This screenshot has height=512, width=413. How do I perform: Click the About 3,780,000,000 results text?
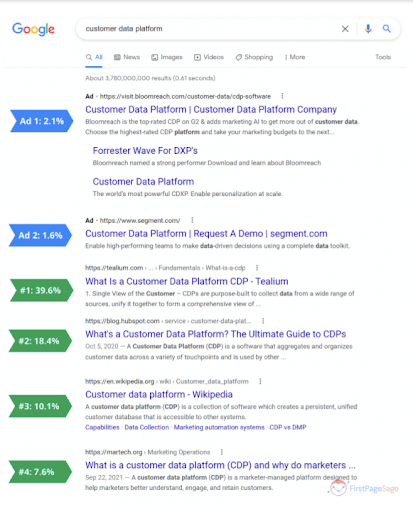[x=150, y=78]
